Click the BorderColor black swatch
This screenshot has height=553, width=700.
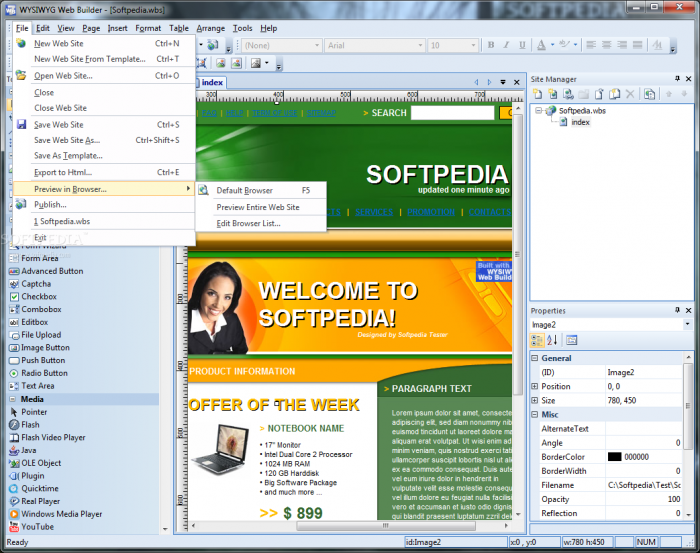(614, 456)
